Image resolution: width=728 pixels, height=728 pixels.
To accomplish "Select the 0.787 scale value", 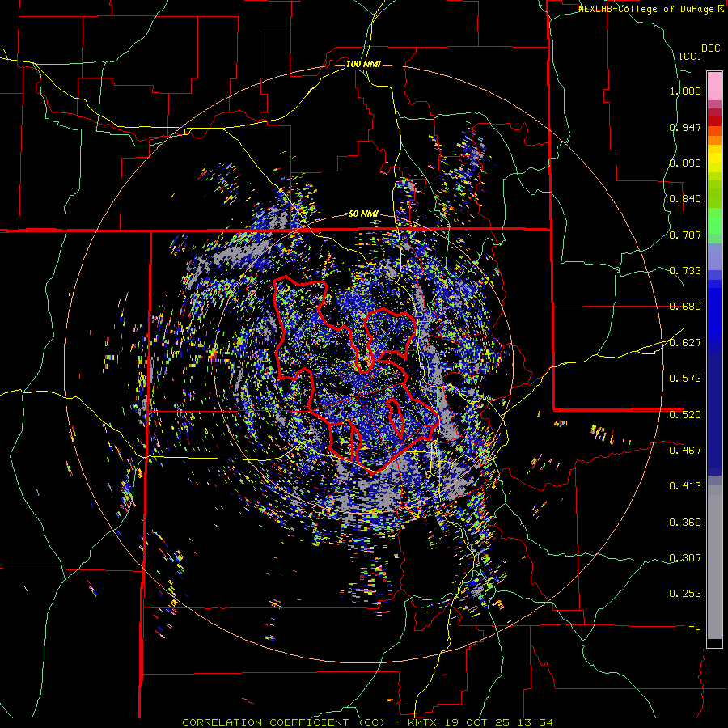I will (685, 235).
